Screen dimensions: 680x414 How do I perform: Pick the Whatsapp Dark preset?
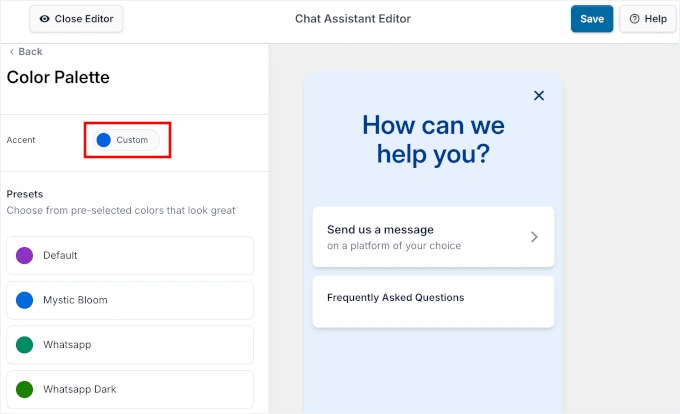click(x=130, y=389)
